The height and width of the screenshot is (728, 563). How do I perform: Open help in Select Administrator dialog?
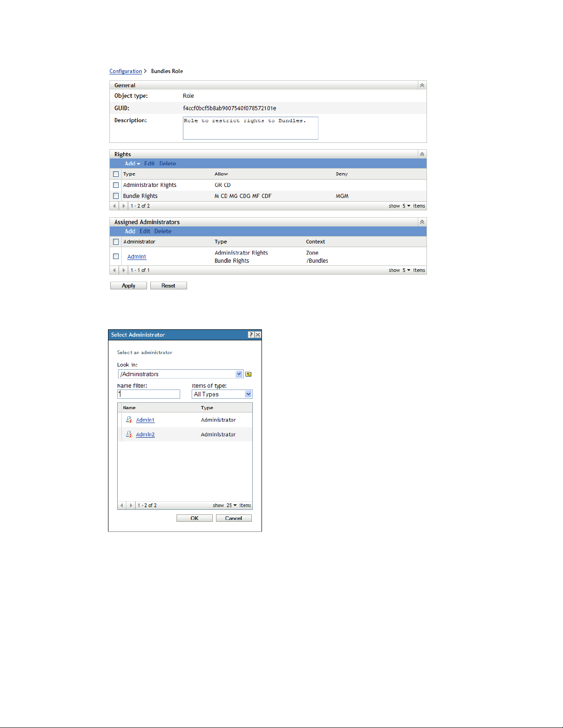[x=251, y=335]
